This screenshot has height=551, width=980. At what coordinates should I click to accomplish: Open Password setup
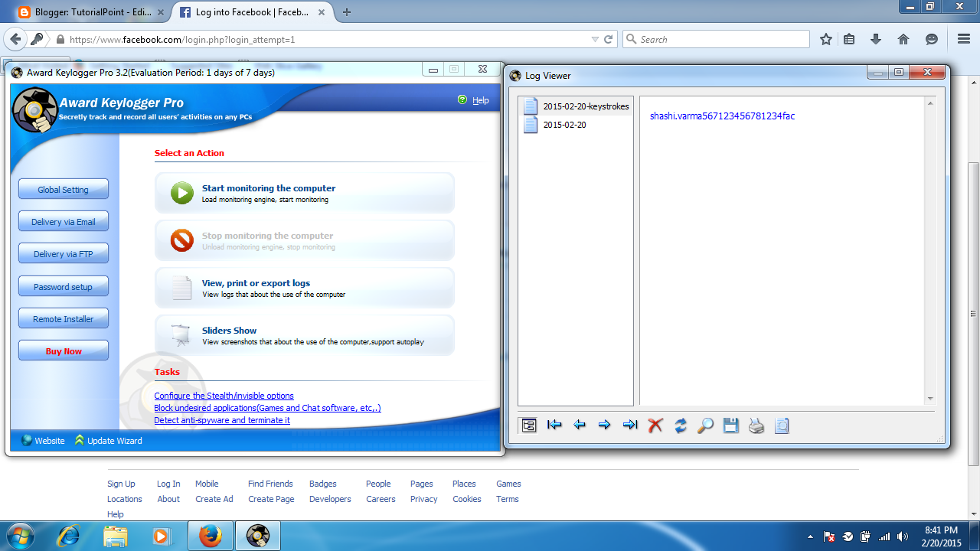tap(64, 286)
